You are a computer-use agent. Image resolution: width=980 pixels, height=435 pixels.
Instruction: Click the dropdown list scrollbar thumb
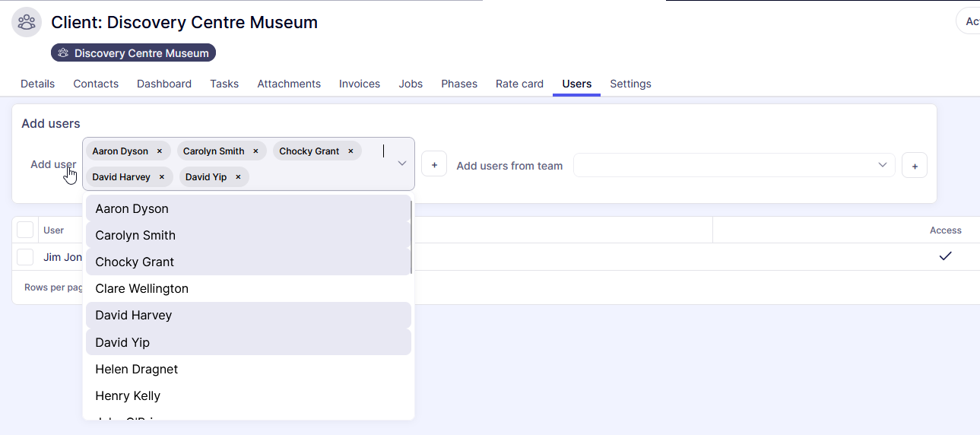click(x=411, y=236)
